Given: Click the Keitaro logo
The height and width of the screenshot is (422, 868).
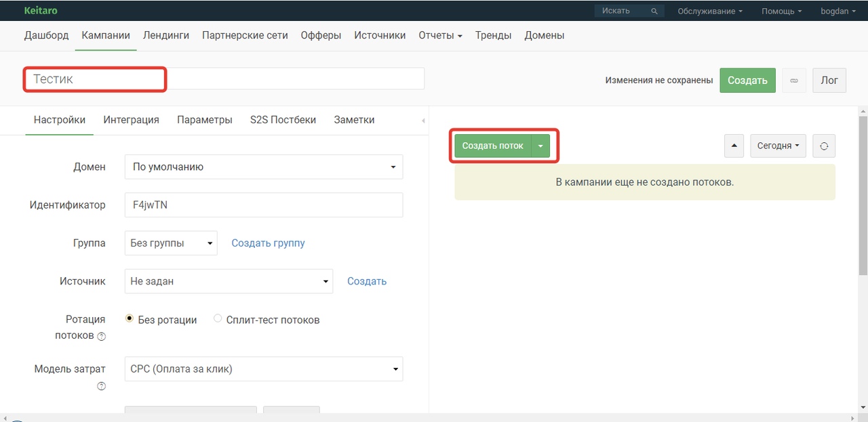Looking at the screenshot, I should pyautogui.click(x=39, y=10).
